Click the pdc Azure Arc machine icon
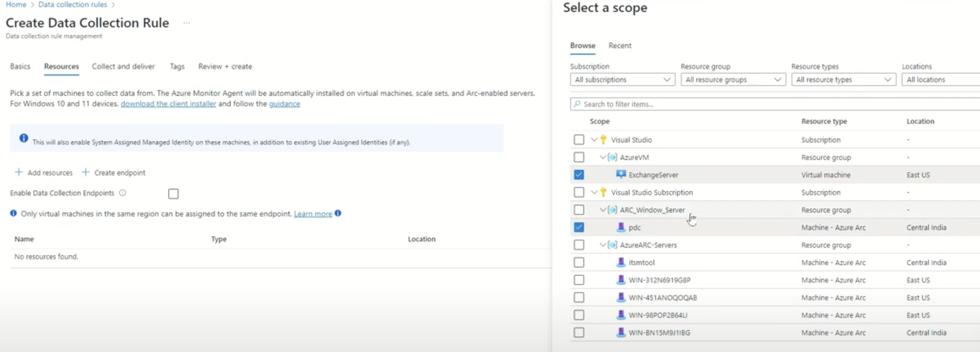This screenshot has width=980, height=352. pyautogui.click(x=621, y=227)
